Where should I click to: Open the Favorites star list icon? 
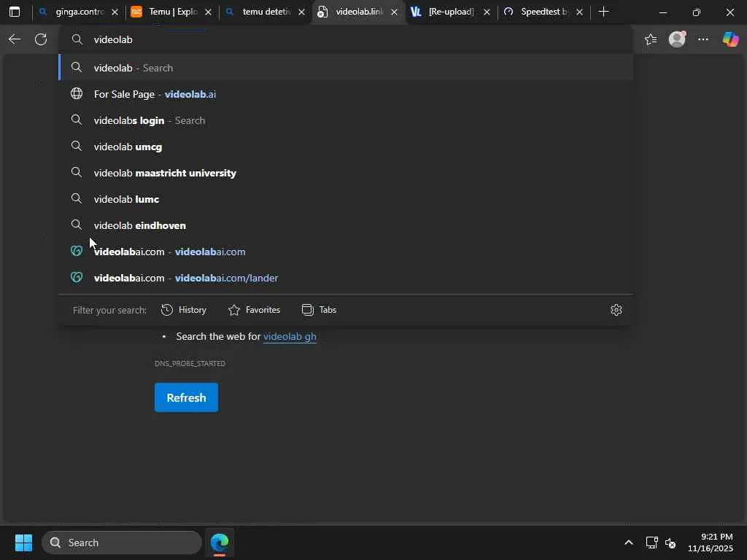(x=651, y=39)
